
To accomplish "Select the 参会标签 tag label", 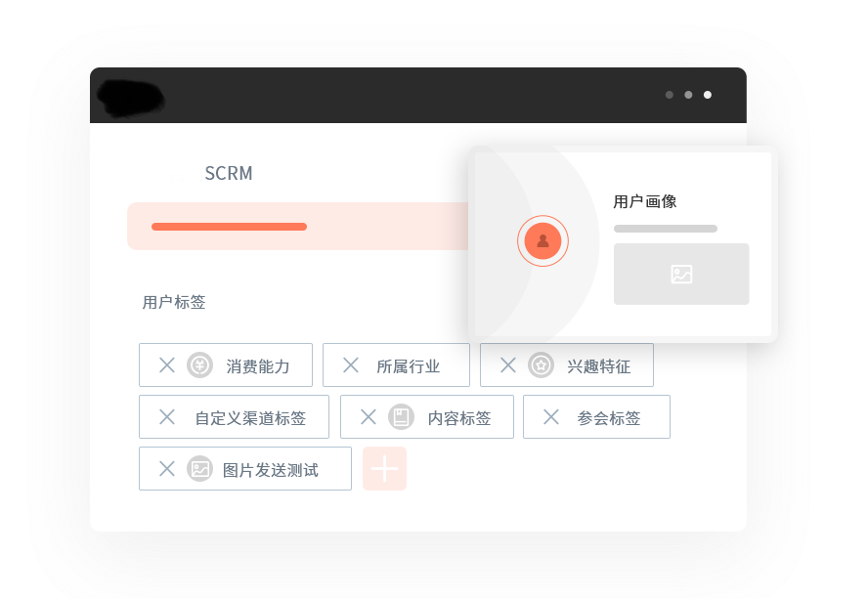I will (x=609, y=418).
